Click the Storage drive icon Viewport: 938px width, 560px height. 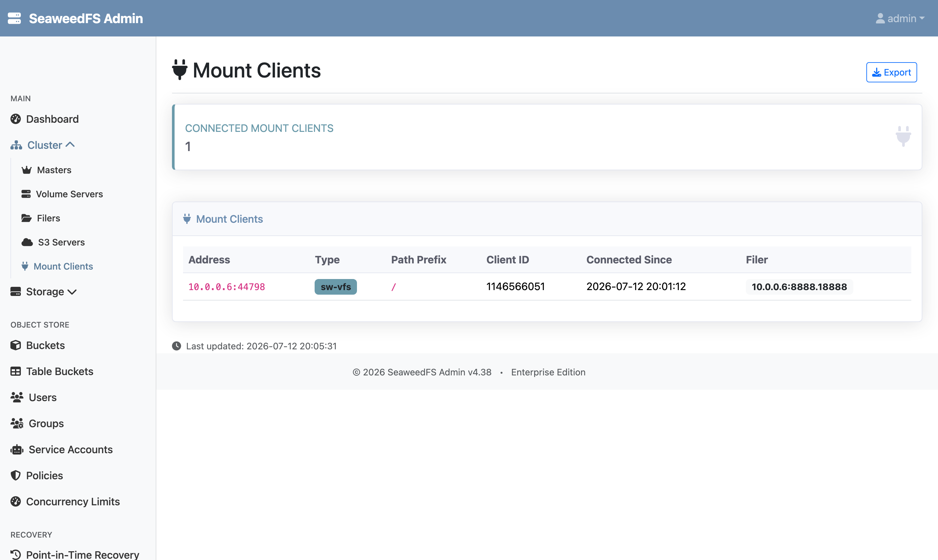click(16, 291)
